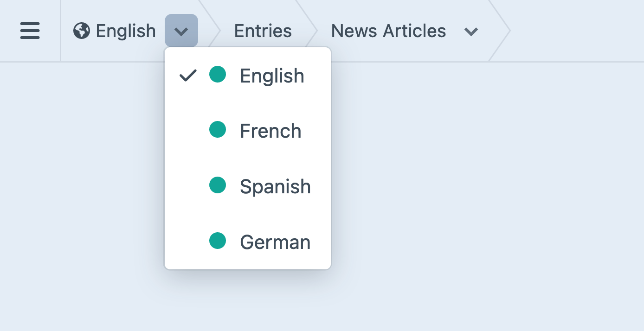Select English from the site menu
The width and height of the screenshot is (644, 331).
pyautogui.click(x=272, y=76)
